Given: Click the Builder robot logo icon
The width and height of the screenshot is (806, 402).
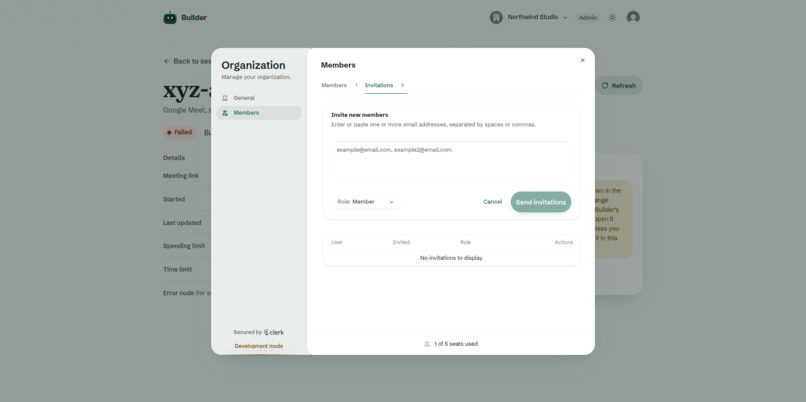Looking at the screenshot, I should (170, 17).
